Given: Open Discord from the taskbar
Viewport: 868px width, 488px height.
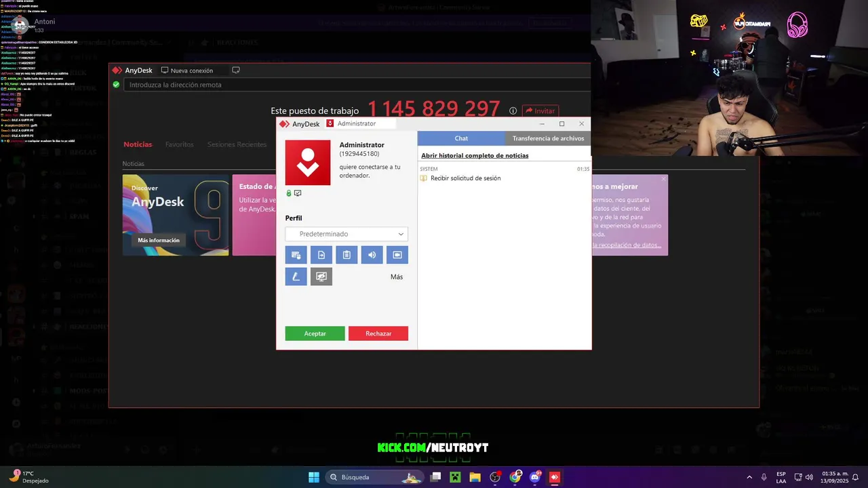Looking at the screenshot, I should click(x=535, y=477).
